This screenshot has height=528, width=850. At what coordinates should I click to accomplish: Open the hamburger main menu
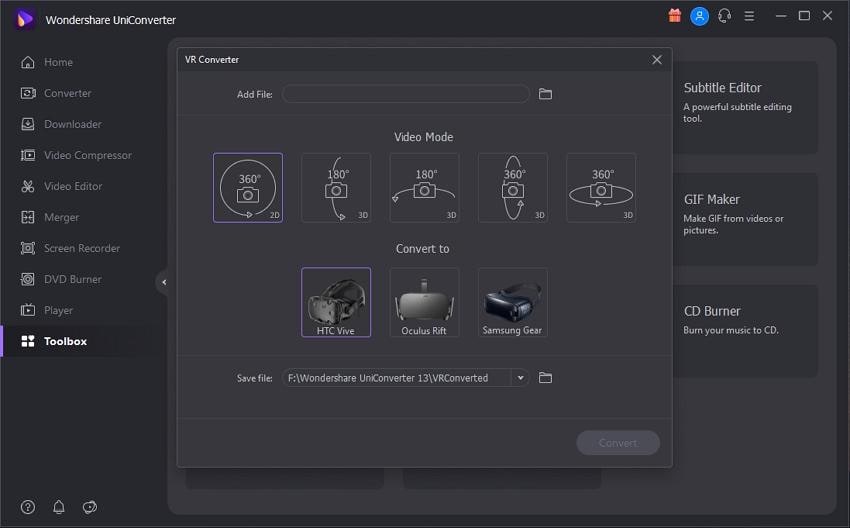(749, 16)
